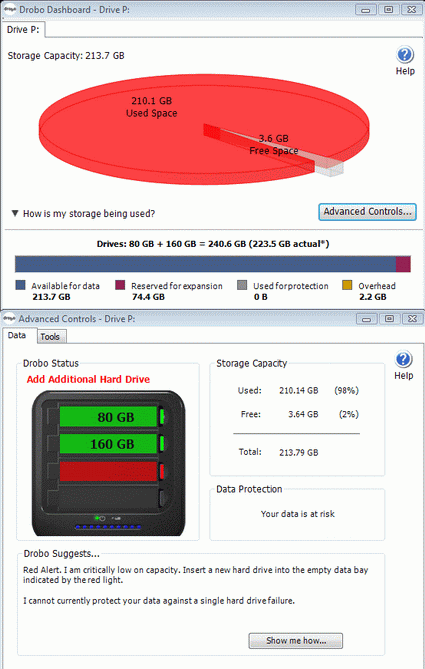Collapse "How is my storage being used?"
Viewport: 425px width, 669px height.
point(15,213)
